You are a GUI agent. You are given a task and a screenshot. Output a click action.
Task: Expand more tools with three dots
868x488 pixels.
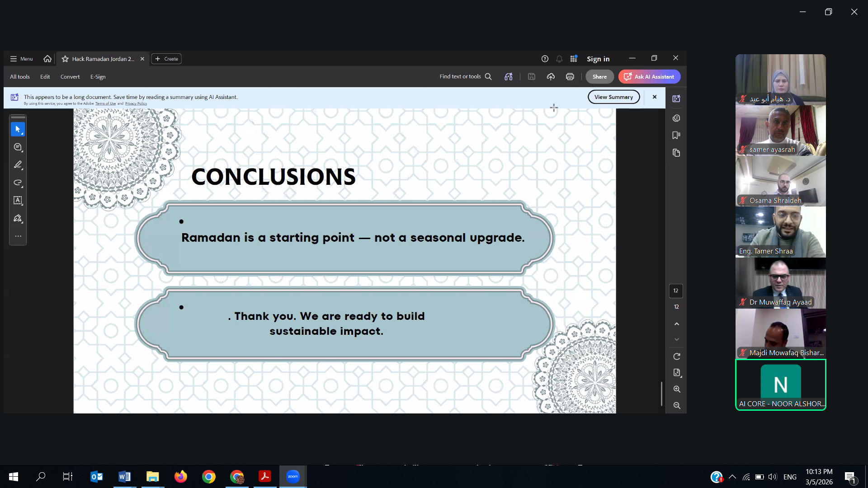click(x=18, y=236)
